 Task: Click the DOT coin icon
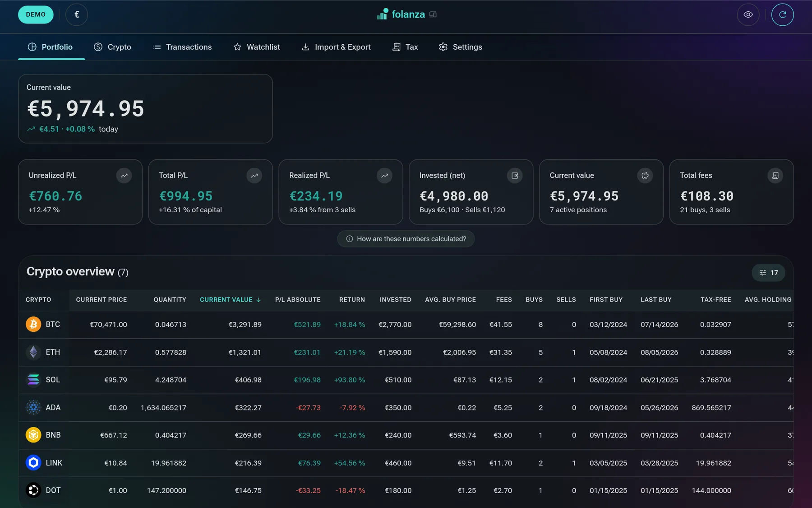(x=33, y=490)
